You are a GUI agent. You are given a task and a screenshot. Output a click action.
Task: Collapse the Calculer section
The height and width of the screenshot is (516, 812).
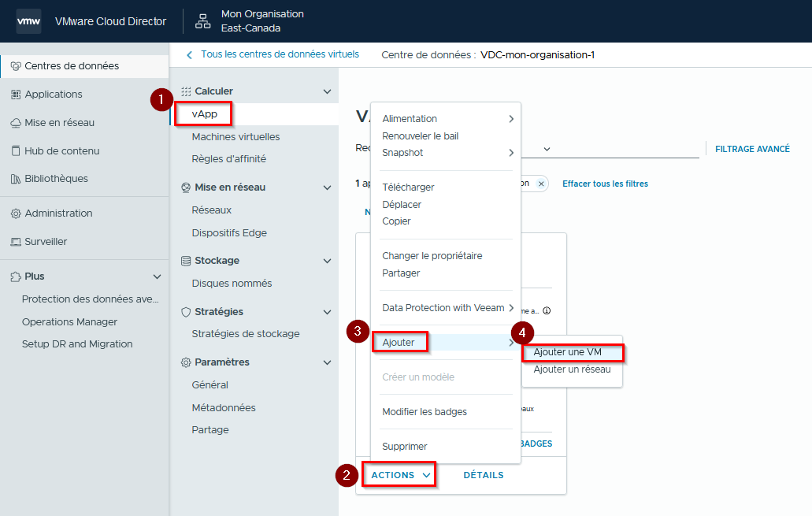click(328, 91)
